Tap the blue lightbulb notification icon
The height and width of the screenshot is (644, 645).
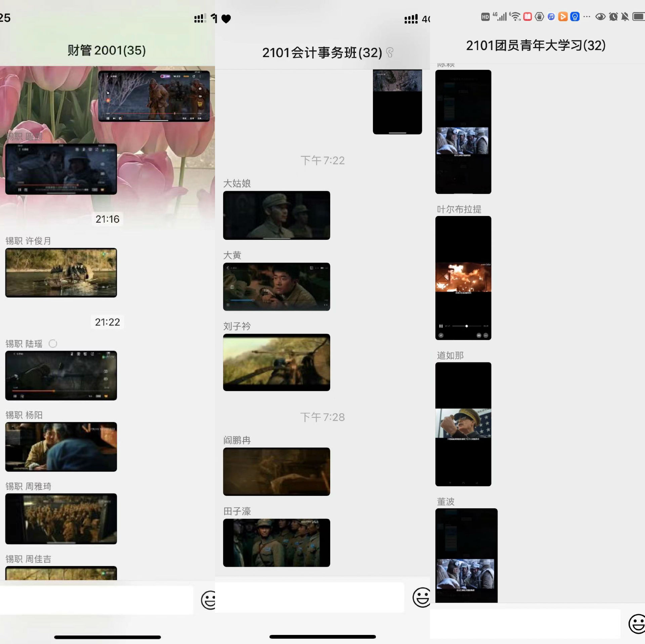pyautogui.click(x=575, y=16)
